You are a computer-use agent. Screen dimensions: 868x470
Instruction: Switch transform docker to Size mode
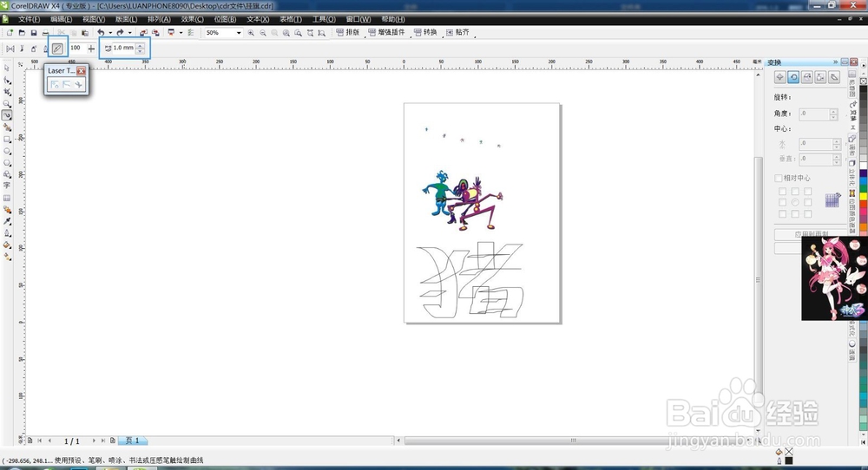coord(820,77)
